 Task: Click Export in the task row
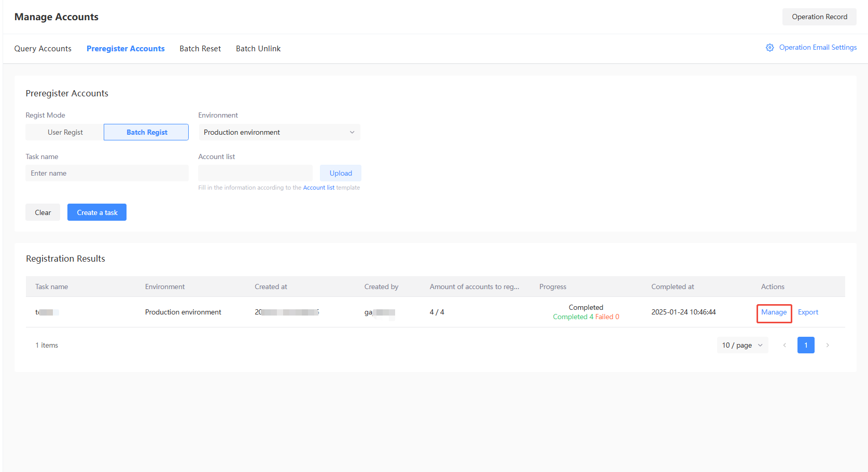pos(808,312)
